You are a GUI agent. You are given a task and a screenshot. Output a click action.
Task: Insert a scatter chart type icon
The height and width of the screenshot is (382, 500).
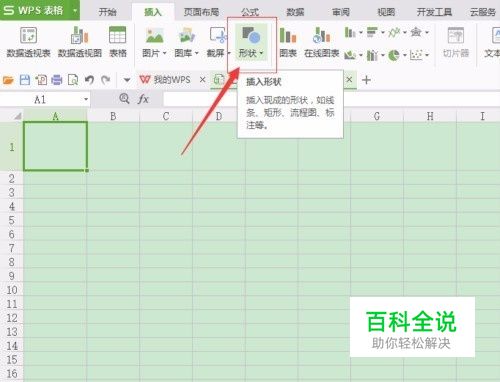click(416, 55)
